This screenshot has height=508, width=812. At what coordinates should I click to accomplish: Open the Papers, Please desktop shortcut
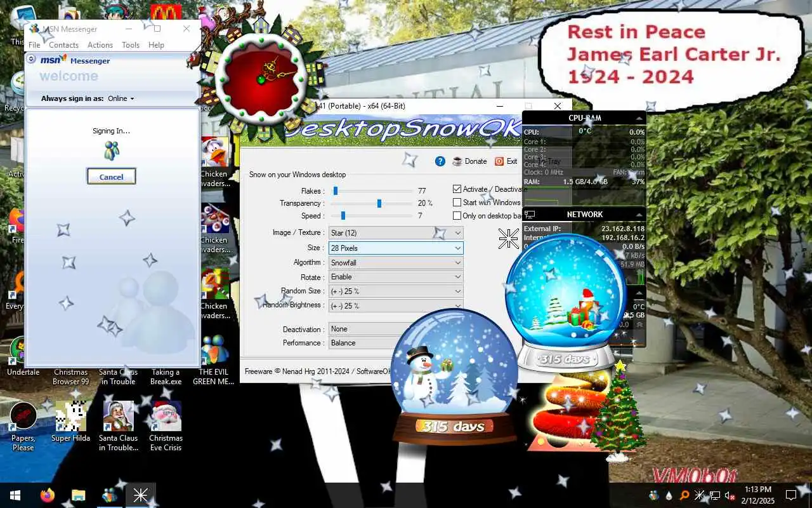[23, 426]
